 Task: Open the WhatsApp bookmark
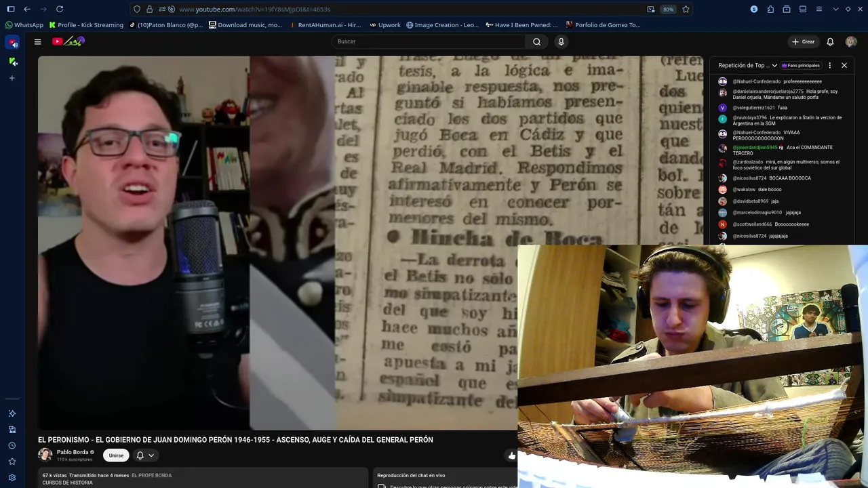(x=24, y=25)
